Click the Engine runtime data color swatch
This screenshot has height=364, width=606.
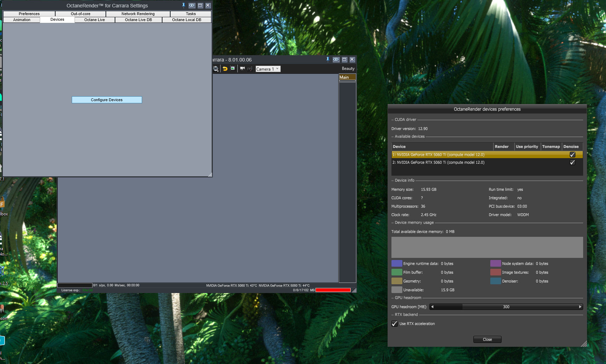click(x=397, y=264)
